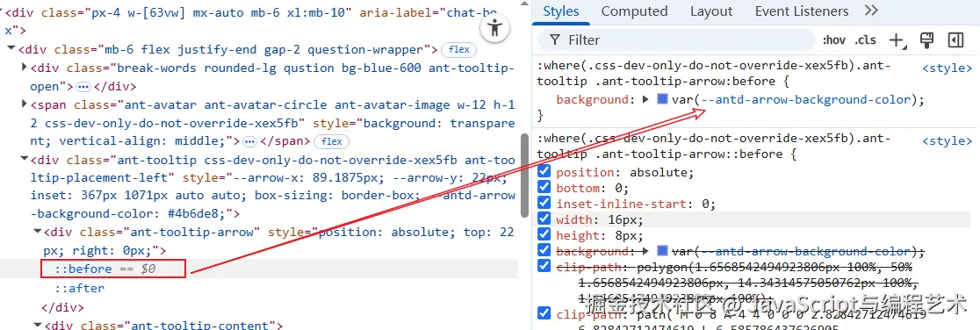Screen dimensions: 980x330
Task: Expand the ant-avatar span node
Action: [24, 104]
